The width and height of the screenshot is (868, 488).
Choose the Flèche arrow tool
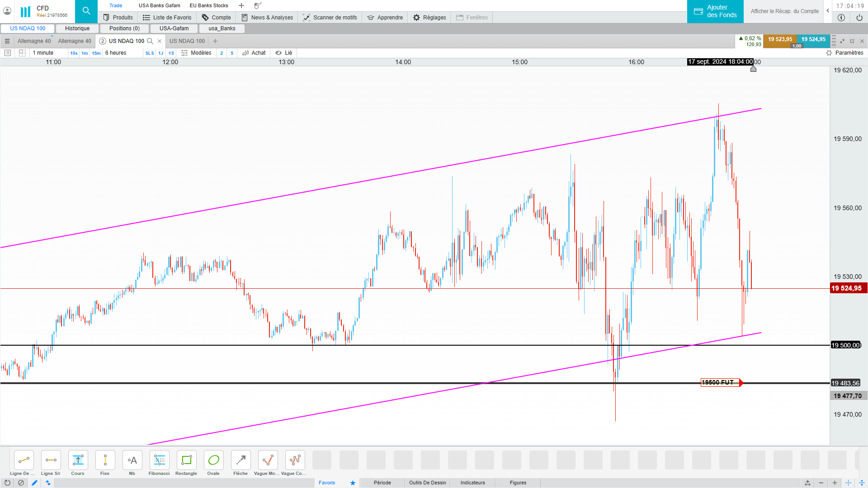pos(241,460)
